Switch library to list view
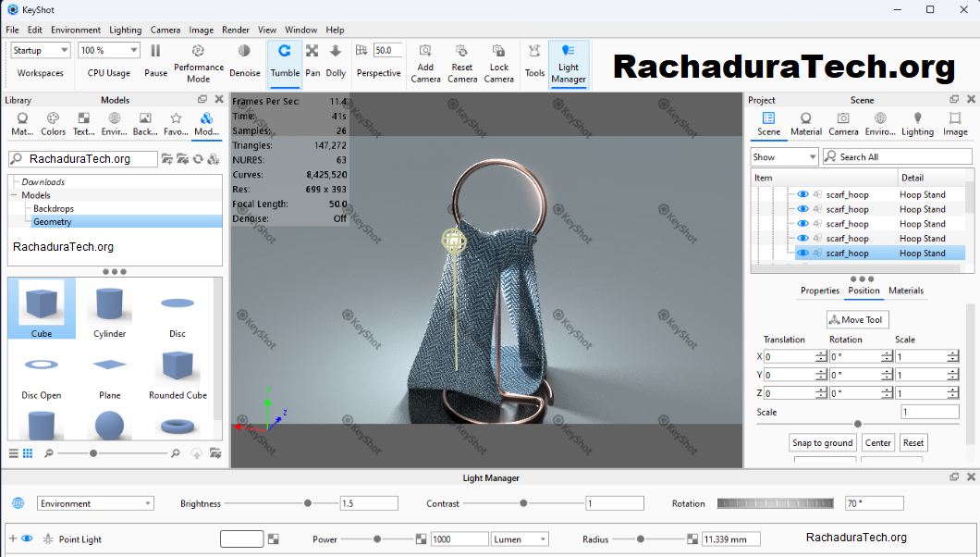The image size is (980, 557). click(13, 453)
